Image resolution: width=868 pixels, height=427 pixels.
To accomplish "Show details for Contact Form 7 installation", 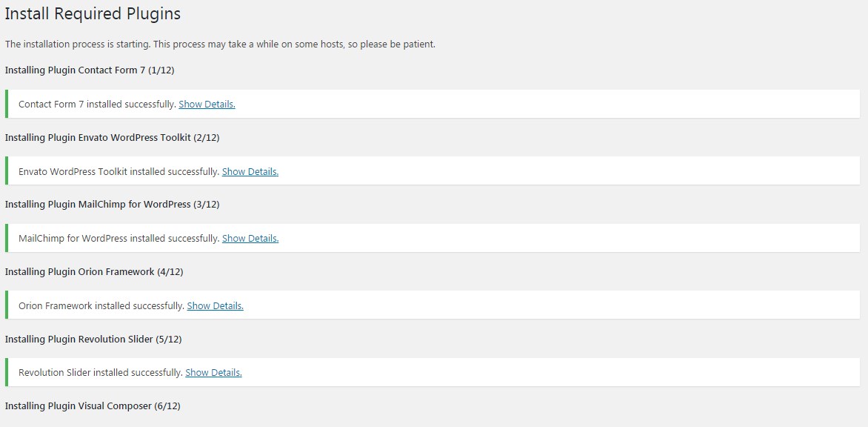I will tap(207, 104).
